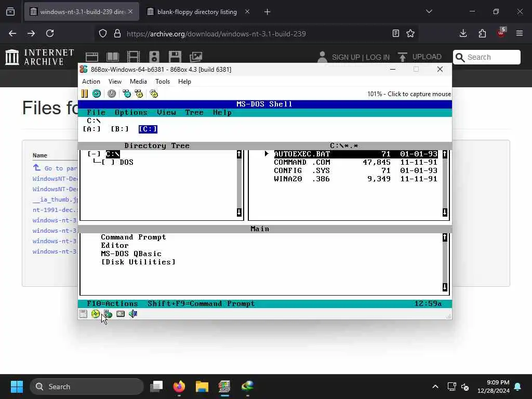Select CONFIG.SYS in the file list
Image resolution: width=532 pixels, height=399 pixels.
point(355,170)
